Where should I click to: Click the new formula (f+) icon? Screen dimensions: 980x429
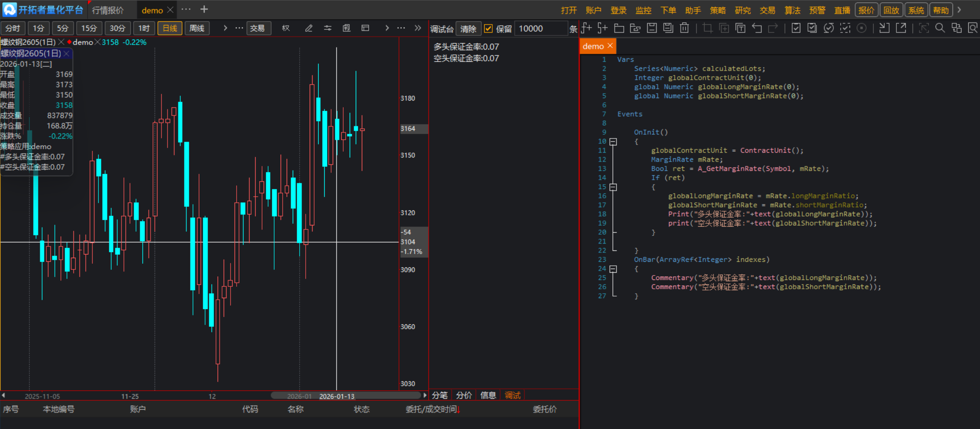click(x=586, y=28)
